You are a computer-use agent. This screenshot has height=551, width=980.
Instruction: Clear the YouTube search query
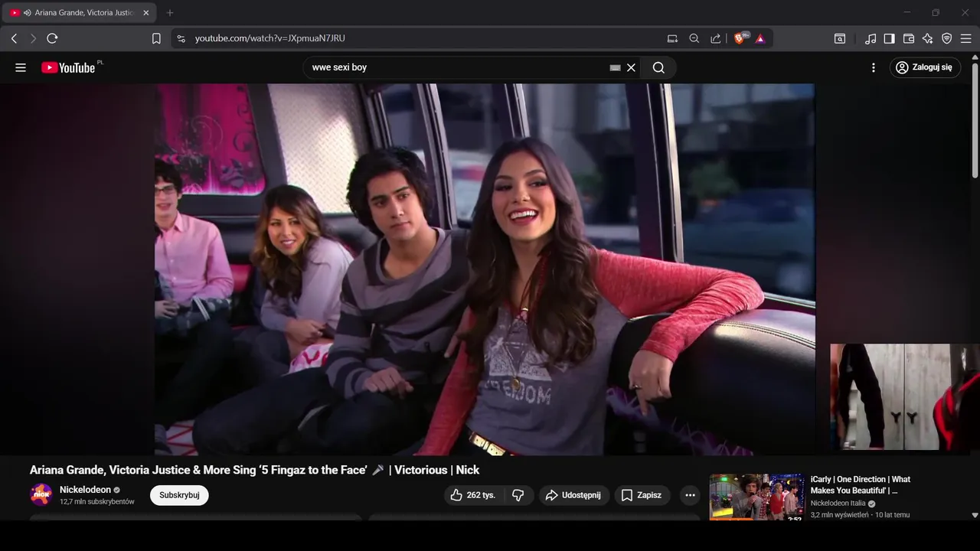[631, 67]
